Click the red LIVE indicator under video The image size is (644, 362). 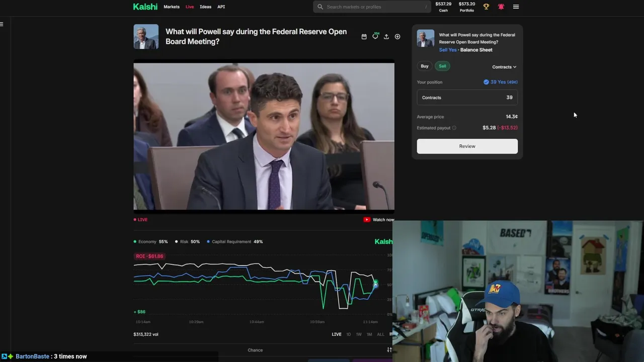pos(140,220)
